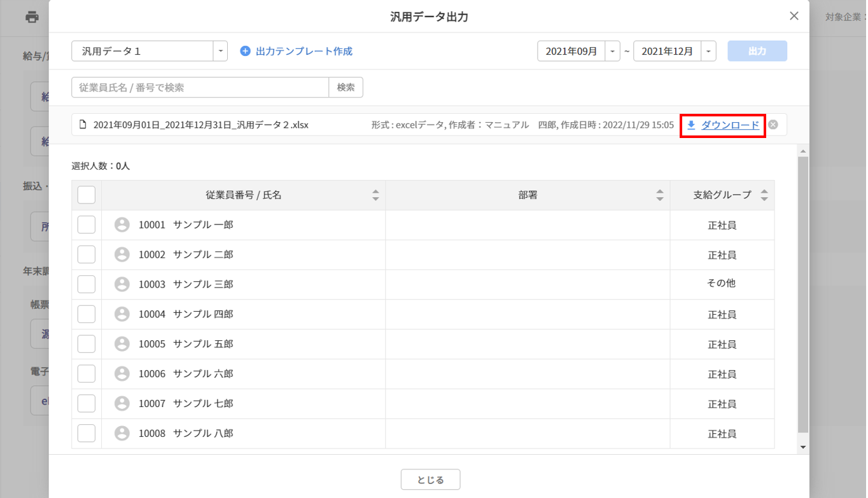Click the file icon beside the xlsx filename
Viewport: 868px width, 498px height.
[x=82, y=125]
